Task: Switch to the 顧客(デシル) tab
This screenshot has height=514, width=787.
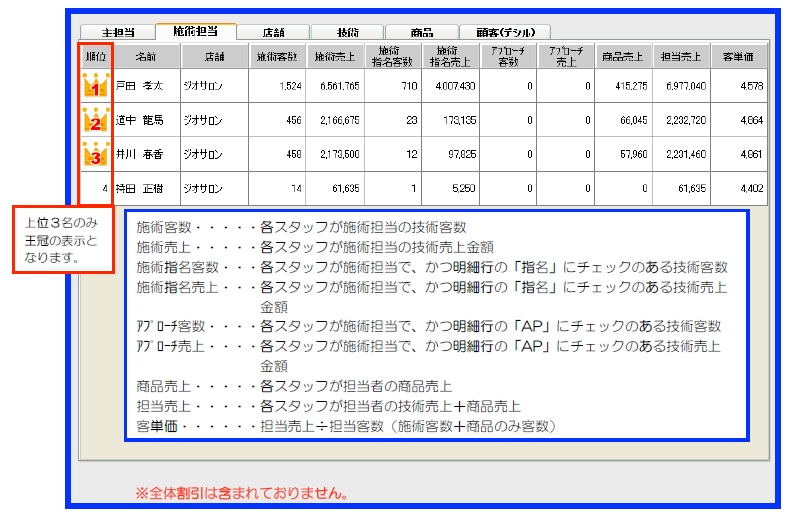Action: tap(505, 32)
